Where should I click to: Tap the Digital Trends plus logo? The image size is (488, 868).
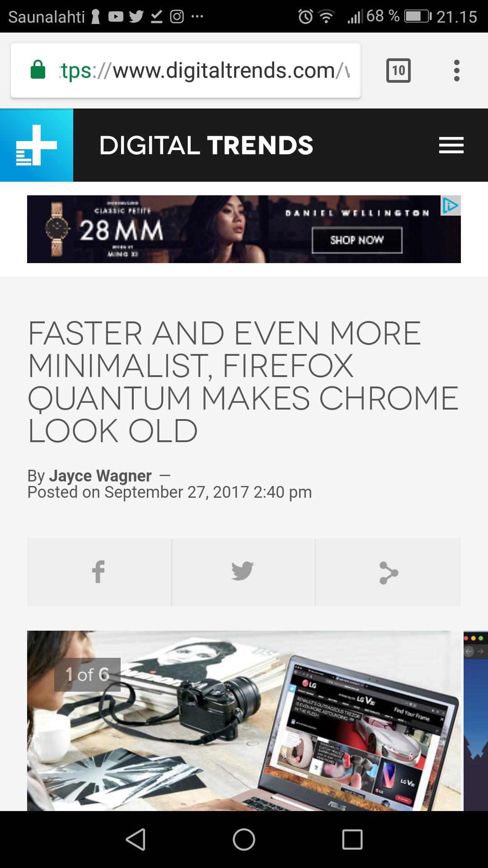[37, 145]
